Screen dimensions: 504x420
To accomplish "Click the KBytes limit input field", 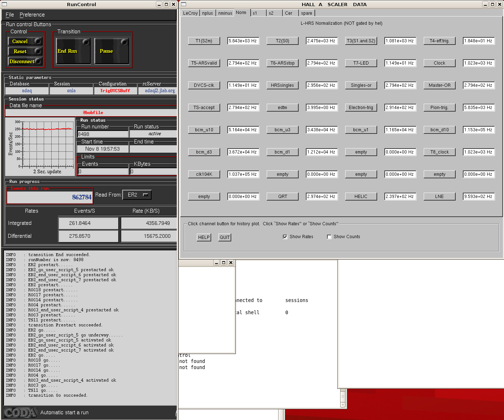I will (153, 171).
